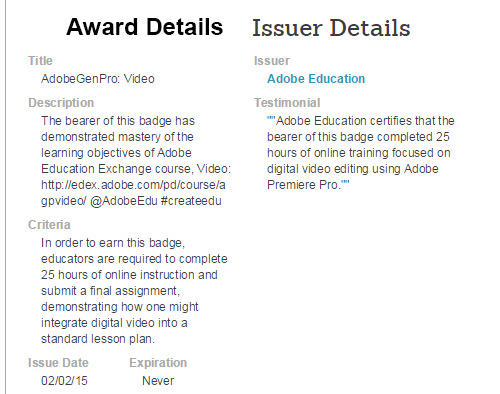This screenshot has width=500, height=394.
Task: Click the Title field label
Action: point(40,61)
